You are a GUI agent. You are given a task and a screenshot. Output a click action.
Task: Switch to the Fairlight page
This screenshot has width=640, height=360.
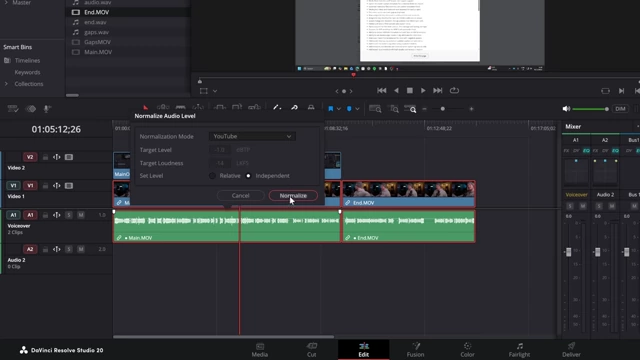[519, 350]
